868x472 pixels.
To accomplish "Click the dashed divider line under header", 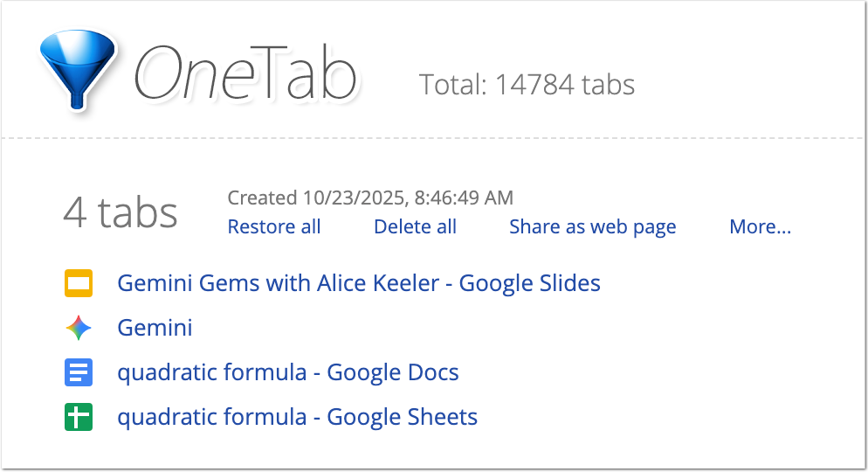I will pos(434,138).
